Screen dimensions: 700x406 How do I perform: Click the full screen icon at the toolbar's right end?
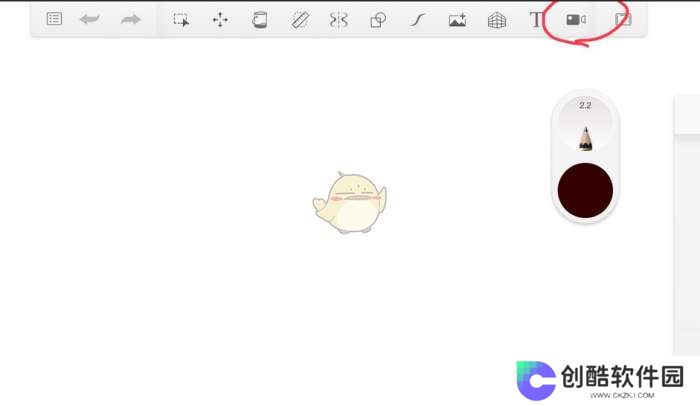(623, 20)
